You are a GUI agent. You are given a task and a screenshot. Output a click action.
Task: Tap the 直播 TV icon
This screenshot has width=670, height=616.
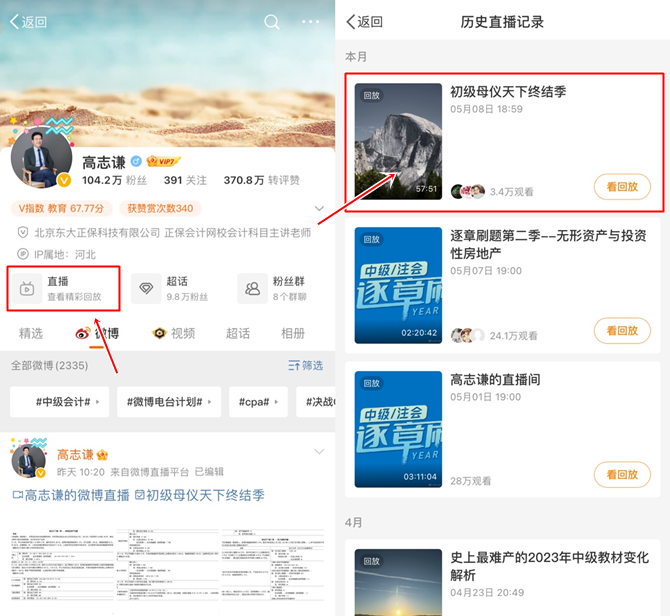click(x=26, y=289)
